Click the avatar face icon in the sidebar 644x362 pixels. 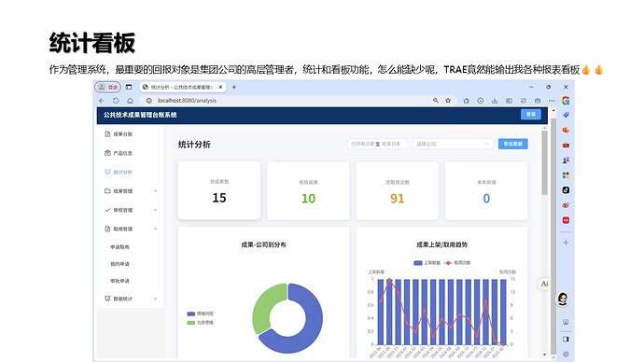[563, 299]
